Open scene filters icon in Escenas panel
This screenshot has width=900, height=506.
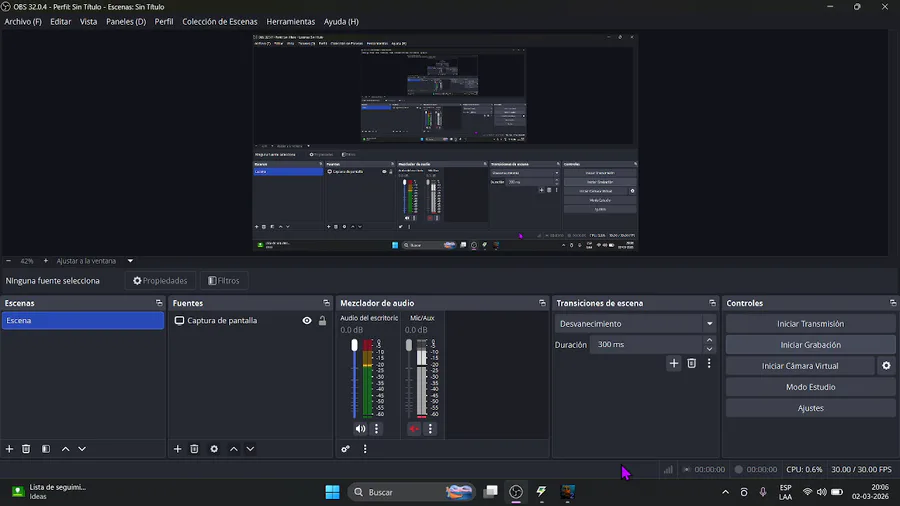coord(46,449)
